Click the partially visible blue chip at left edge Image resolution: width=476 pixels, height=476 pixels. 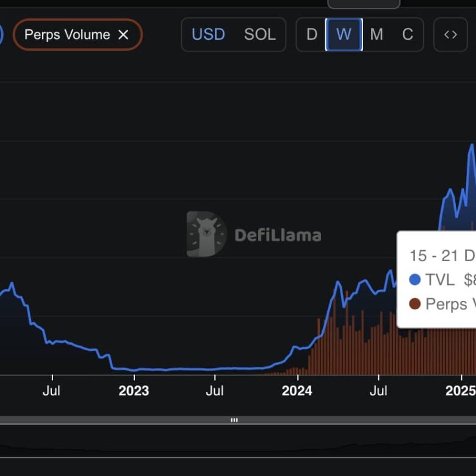pyautogui.click(x=1, y=35)
